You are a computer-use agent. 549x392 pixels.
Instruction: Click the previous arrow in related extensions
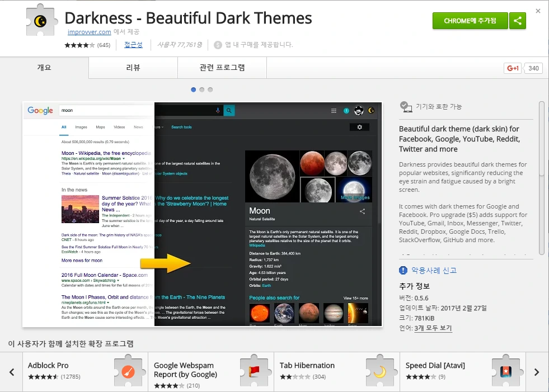[12, 372]
